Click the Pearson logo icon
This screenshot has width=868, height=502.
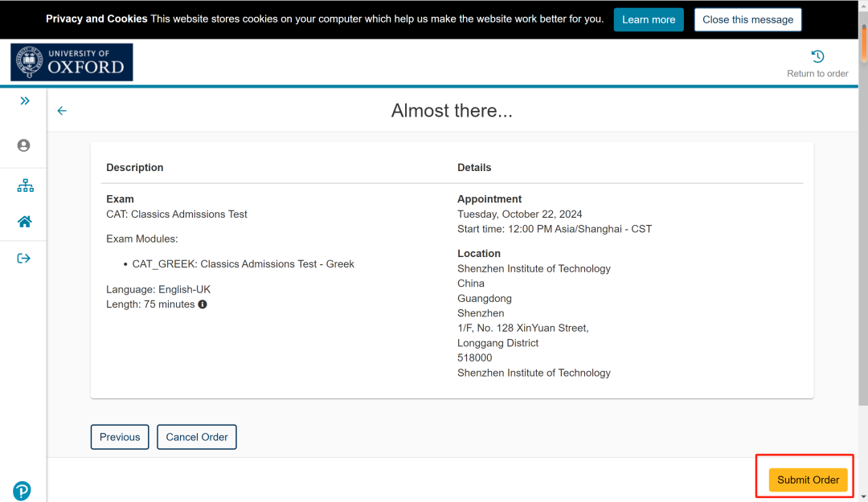click(23, 491)
